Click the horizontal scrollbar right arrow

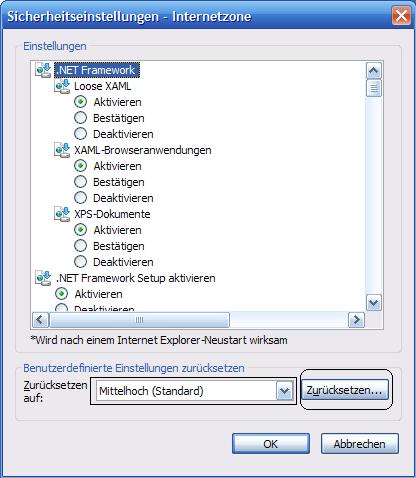tap(356, 320)
